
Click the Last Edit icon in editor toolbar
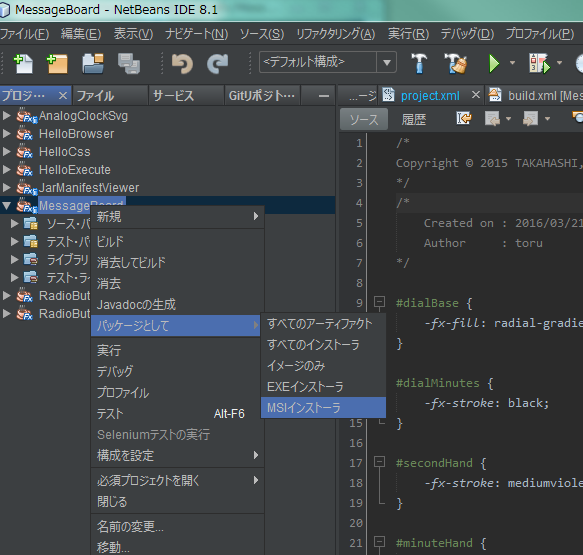(x=464, y=119)
